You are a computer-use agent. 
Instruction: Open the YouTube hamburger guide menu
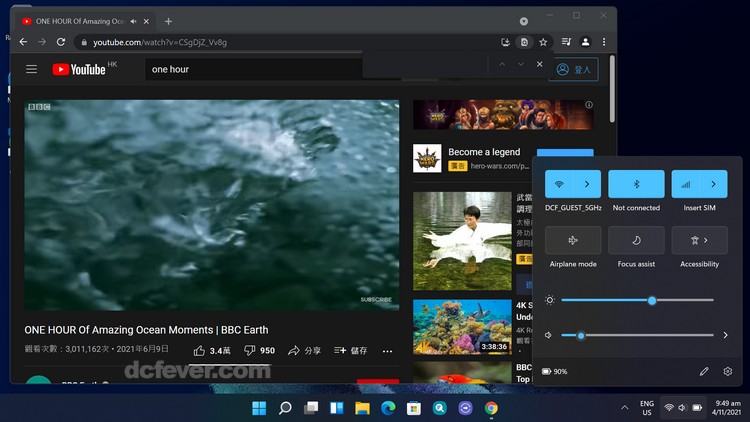click(31, 69)
